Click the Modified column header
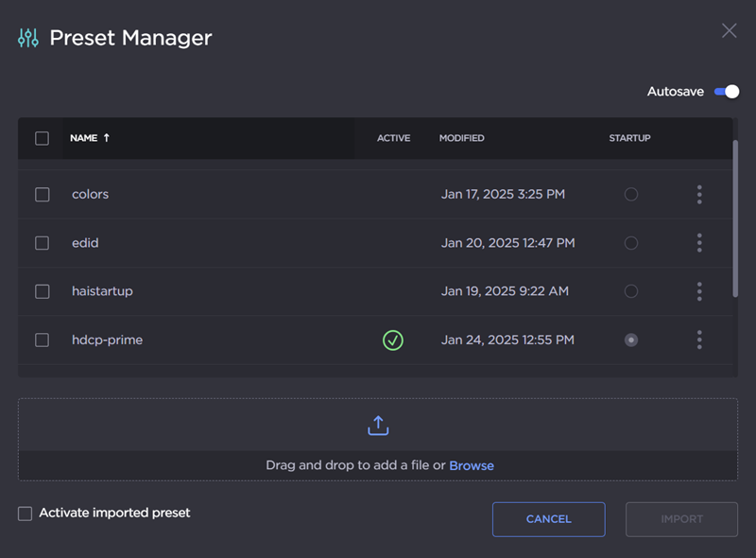Viewport: 756px width, 558px height. click(x=461, y=138)
